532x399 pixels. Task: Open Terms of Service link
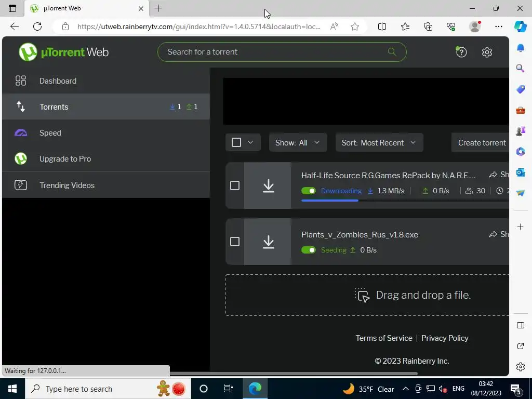[384, 338]
